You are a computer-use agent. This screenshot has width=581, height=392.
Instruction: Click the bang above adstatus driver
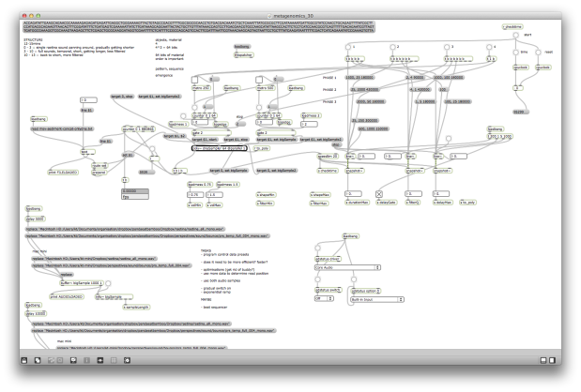317,248
